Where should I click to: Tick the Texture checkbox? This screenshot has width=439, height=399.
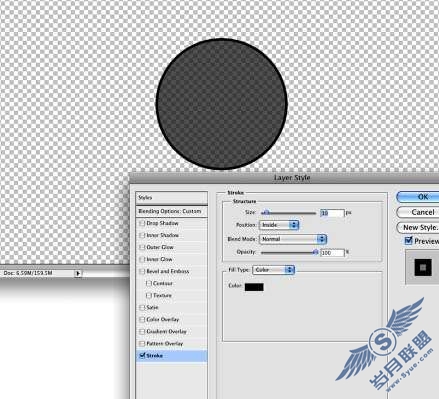[149, 295]
